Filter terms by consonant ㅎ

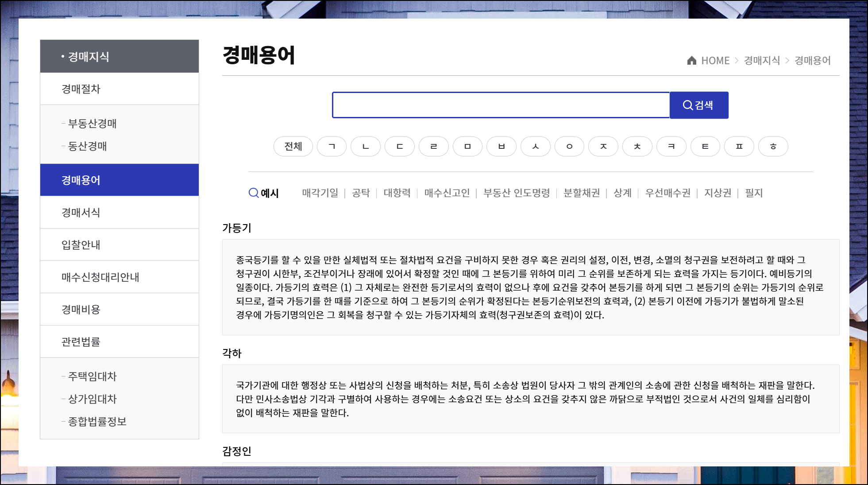(773, 147)
